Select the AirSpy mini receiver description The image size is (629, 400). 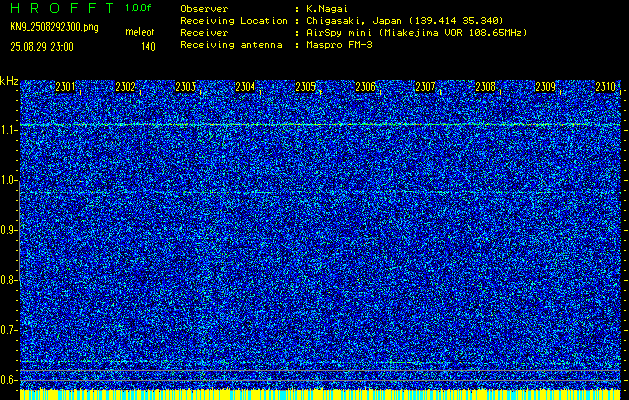point(416,33)
